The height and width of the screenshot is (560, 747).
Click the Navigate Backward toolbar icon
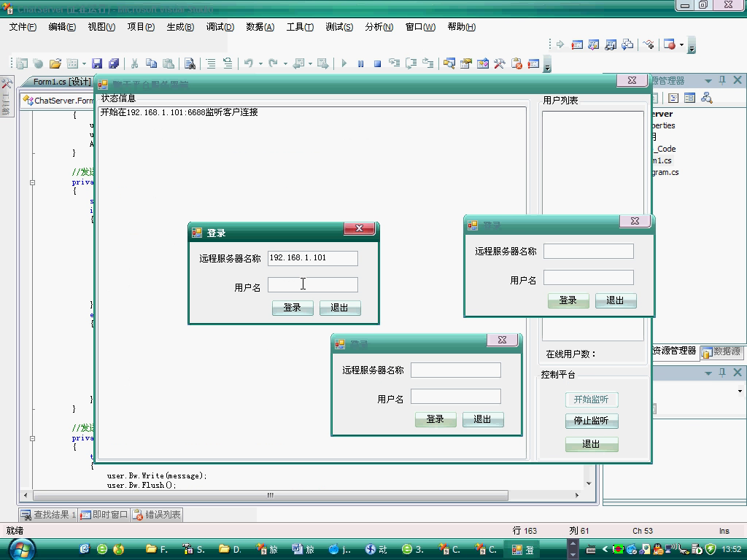tap(298, 63)
